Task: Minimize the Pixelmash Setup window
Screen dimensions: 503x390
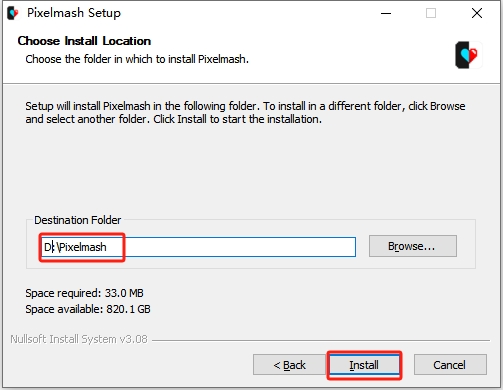Action: [386, 13]
